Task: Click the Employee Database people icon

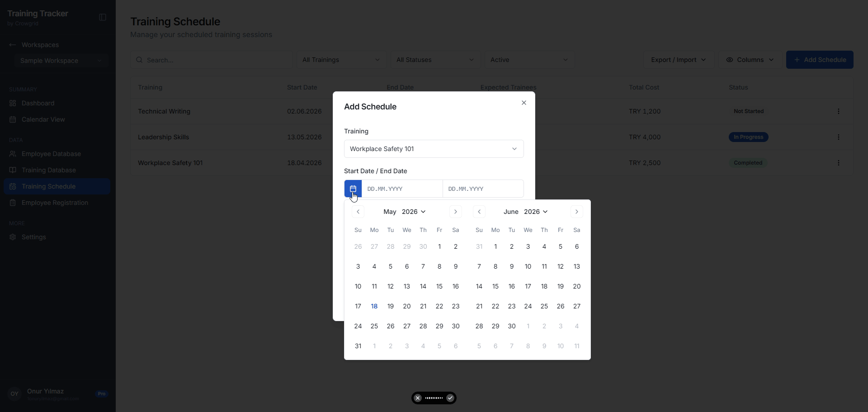Action: pos(13,154)
